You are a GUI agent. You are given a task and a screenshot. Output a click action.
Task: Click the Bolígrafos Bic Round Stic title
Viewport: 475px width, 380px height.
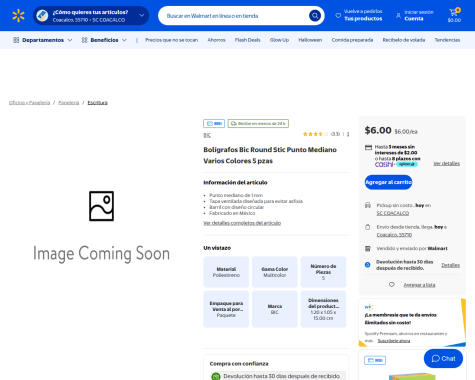tap(270, 155)
